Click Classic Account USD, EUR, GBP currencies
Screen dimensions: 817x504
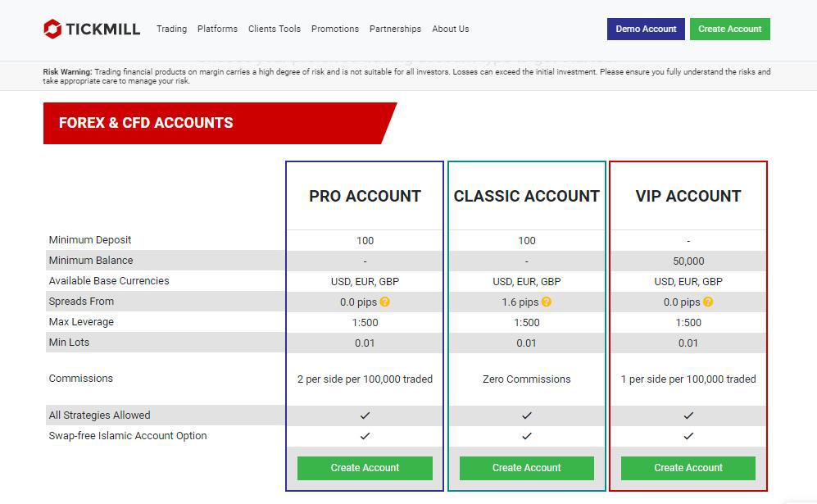527,281
